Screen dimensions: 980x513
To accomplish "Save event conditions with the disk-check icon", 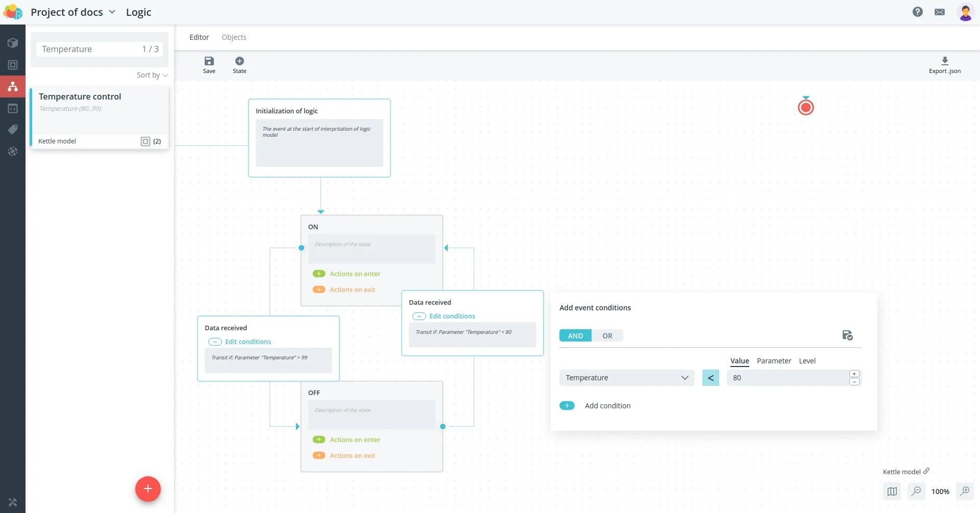I will (847, 335).
